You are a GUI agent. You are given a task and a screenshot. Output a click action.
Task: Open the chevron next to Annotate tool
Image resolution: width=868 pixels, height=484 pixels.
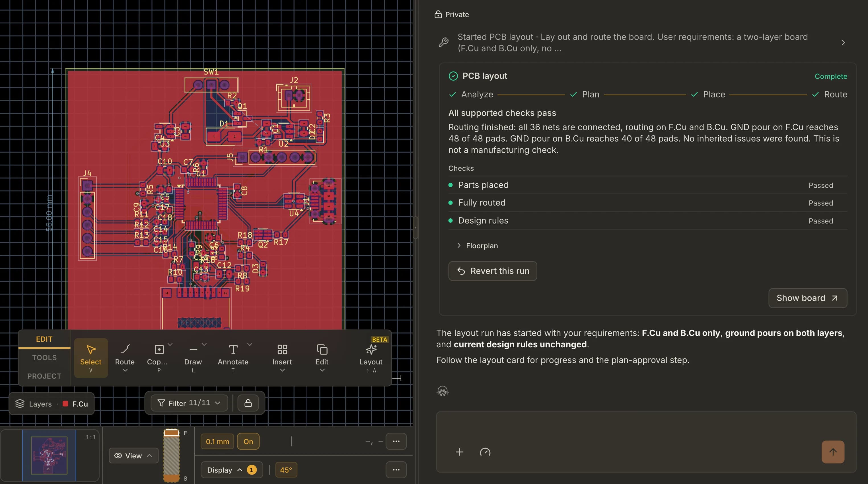coord(249,344)
